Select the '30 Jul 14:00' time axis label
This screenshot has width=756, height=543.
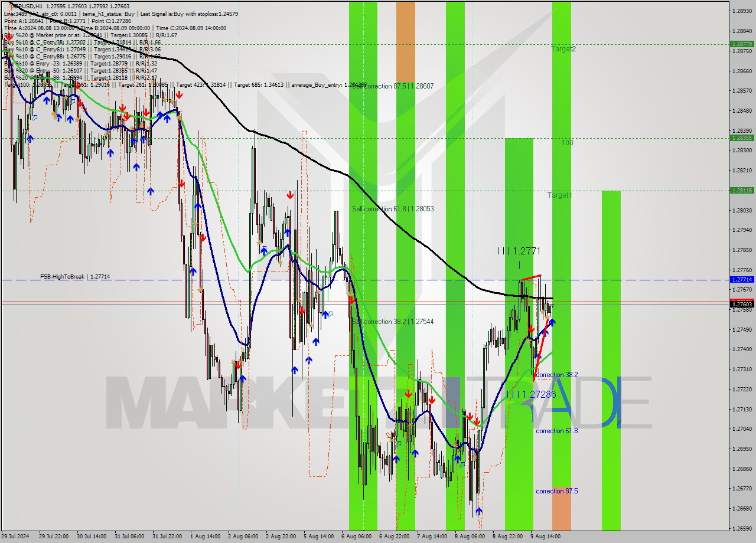click(x=92, y=537)
